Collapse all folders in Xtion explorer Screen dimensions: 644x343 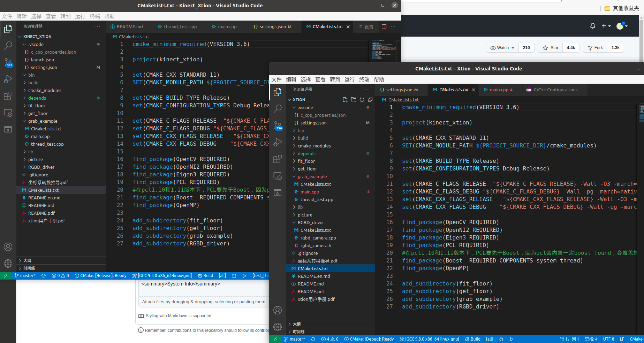coord(370,99)
